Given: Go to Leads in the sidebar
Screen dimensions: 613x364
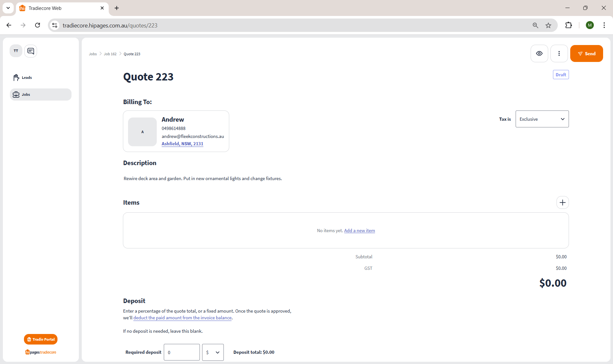Looking at the screenshot, I should click(x=27, y=78).
